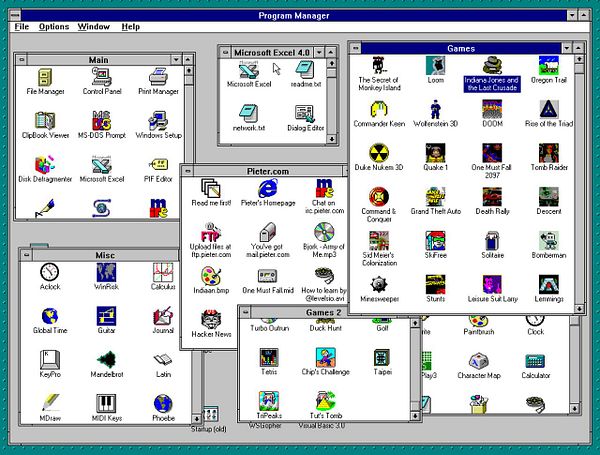Select Grand Theft Auto icon
Viewport: 600px width, 455px height.
coord(435,201)
